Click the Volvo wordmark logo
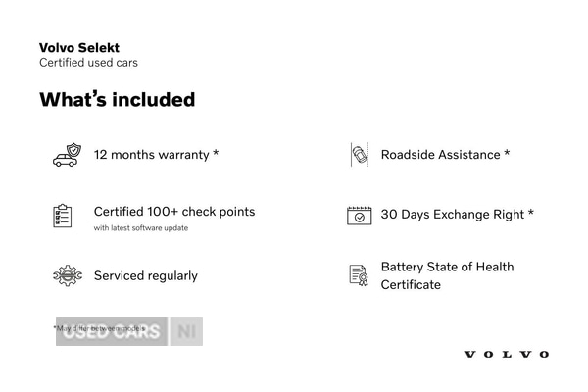 [506, 354]
